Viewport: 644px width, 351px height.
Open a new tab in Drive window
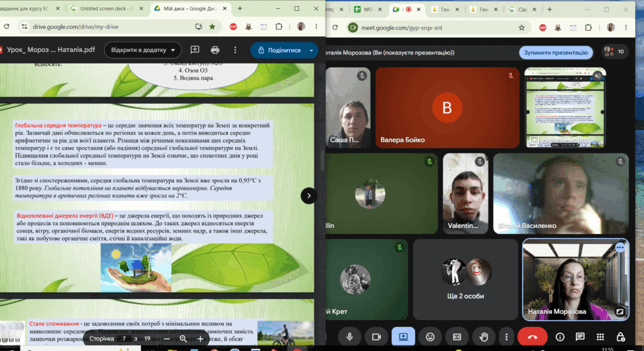240,9
